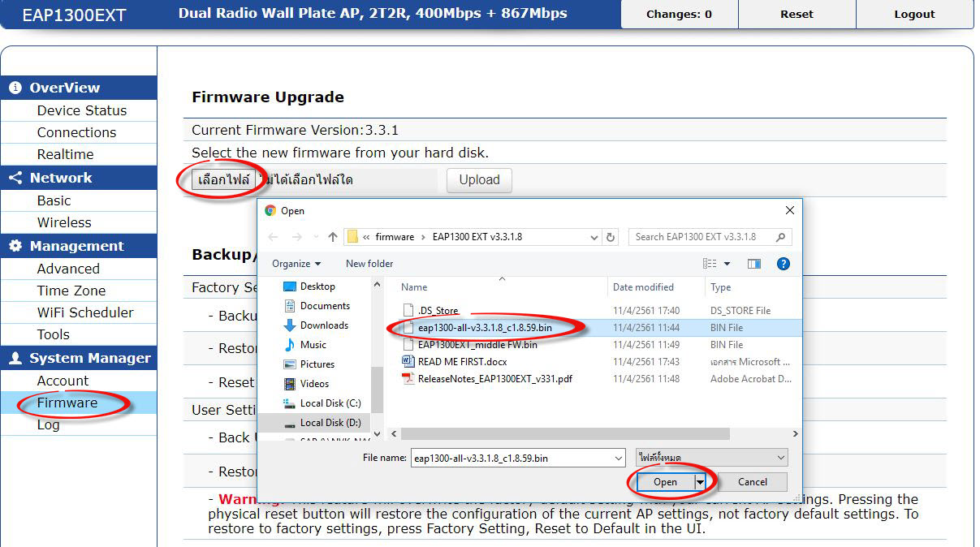Click the search box in Open dialog

tap(710, 237)
